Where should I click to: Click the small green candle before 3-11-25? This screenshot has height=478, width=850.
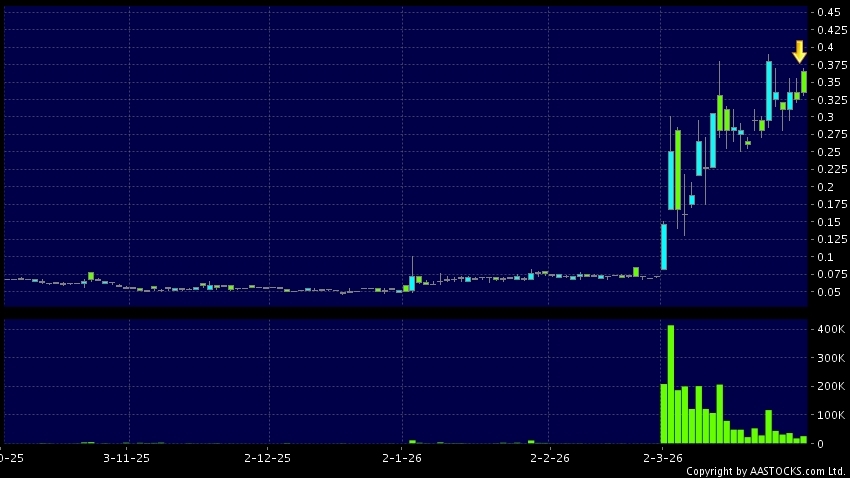point(90,276)
